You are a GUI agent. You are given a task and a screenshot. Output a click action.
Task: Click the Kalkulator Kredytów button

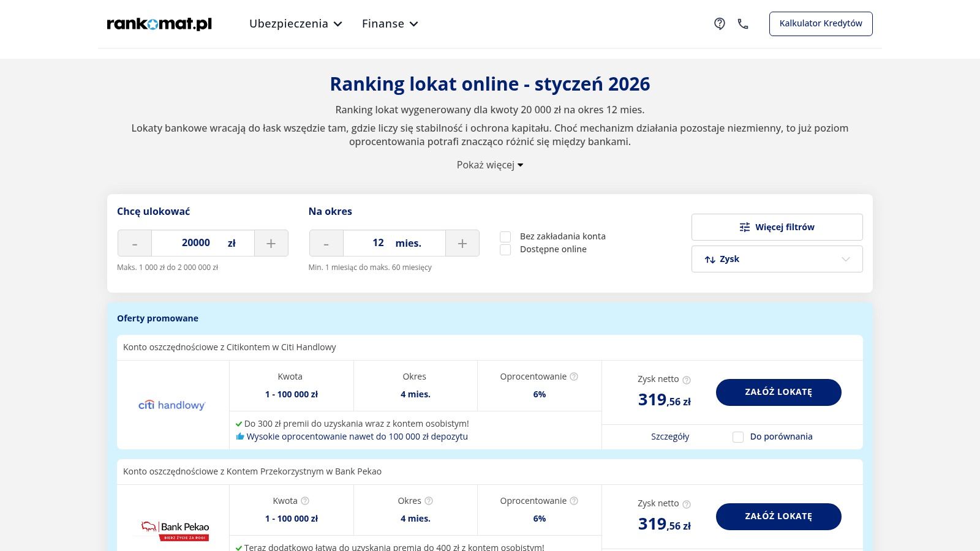pyautogui.click(x=821, y=24)
